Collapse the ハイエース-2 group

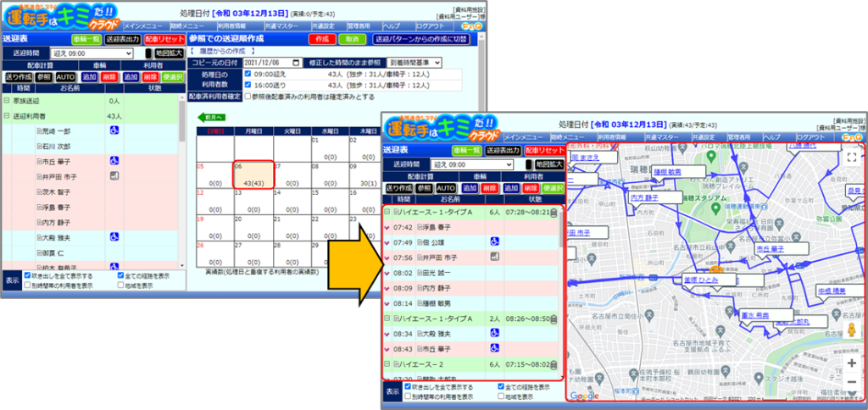point(387,364)
